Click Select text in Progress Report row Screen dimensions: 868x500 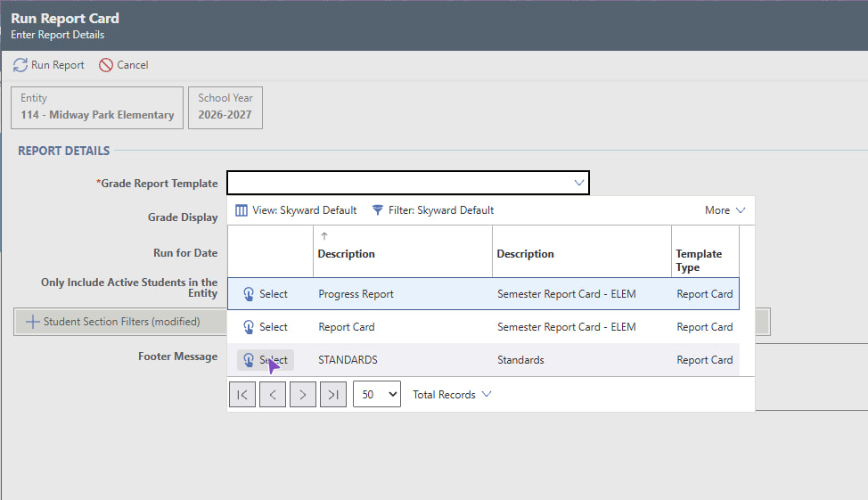[x=274, y=294]
